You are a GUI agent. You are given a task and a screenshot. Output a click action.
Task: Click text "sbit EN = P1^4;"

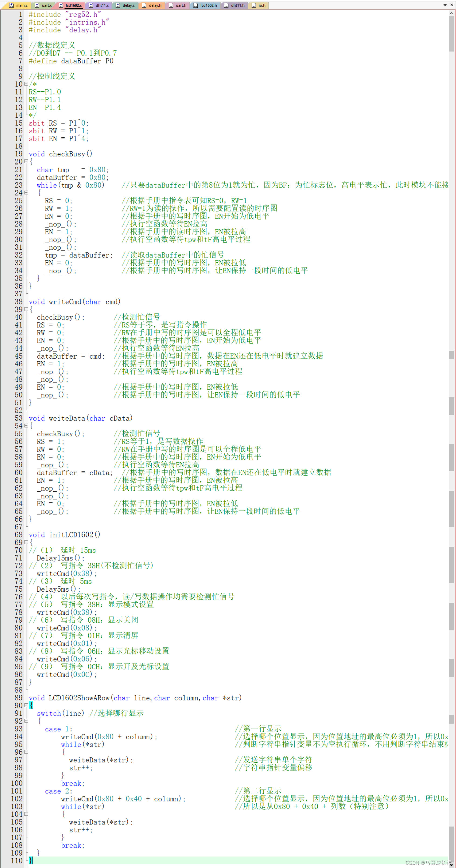click(x=59, y=138)
